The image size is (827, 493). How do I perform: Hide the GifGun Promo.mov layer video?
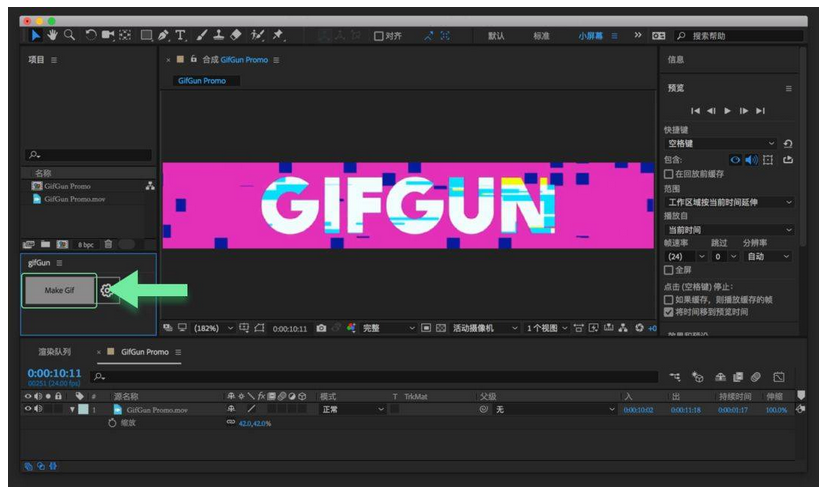(28, 409)
